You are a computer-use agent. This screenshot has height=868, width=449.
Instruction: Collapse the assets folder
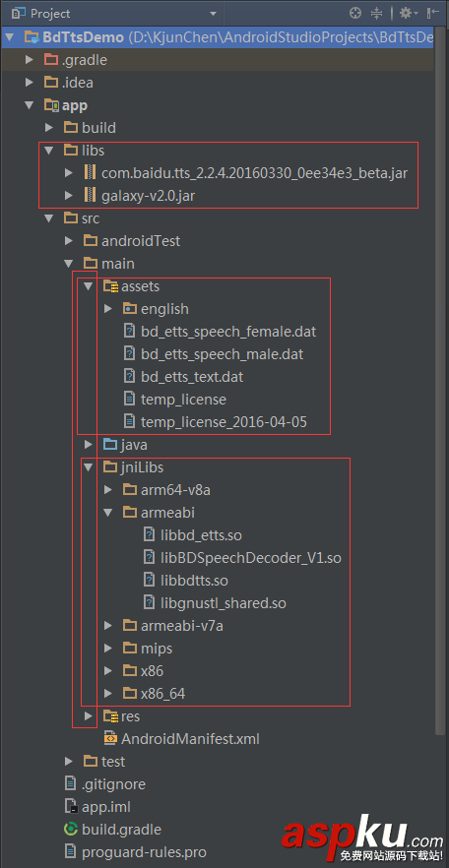pyautogui.click(x=89, y=286)
